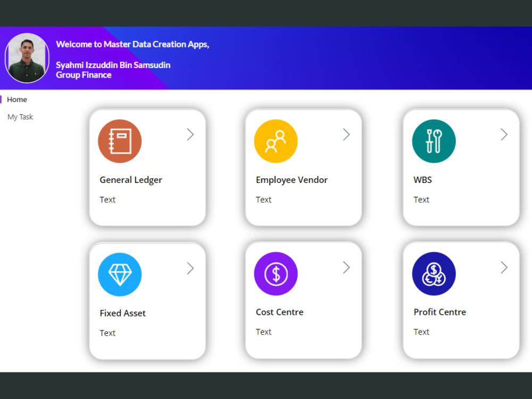Select the General Ledger notebook icon
This screenshot has height=399, width=532.
[x=120, y=140]
